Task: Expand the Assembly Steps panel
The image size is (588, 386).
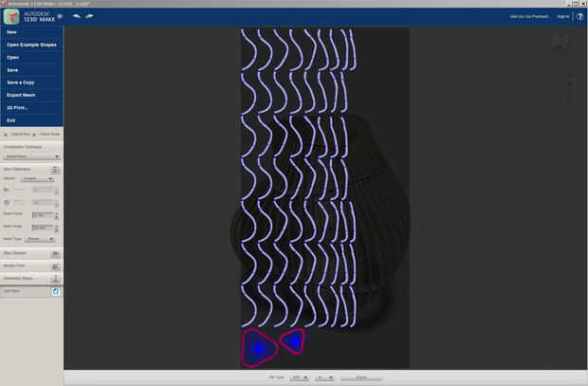Action: (31, 278)
